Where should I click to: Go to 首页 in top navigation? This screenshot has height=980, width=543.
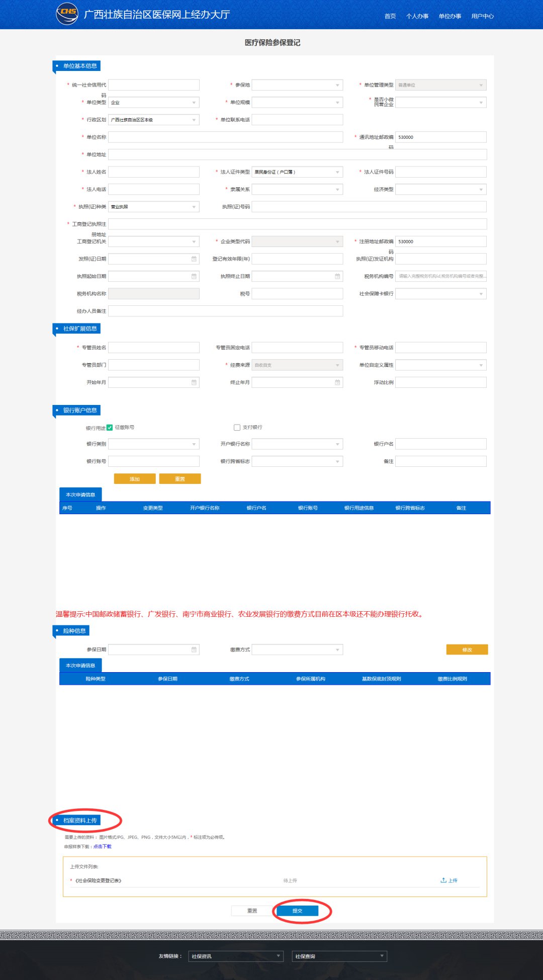click(390, 16)
